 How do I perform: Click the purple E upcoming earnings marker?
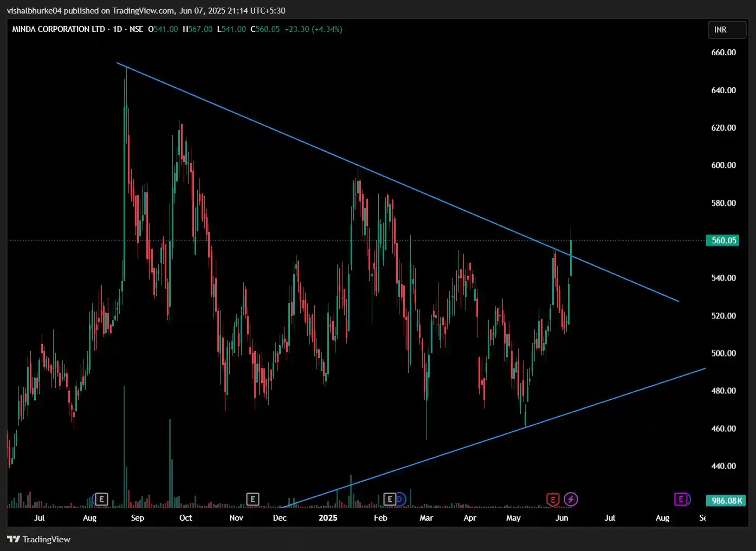[x=682, y=499]
